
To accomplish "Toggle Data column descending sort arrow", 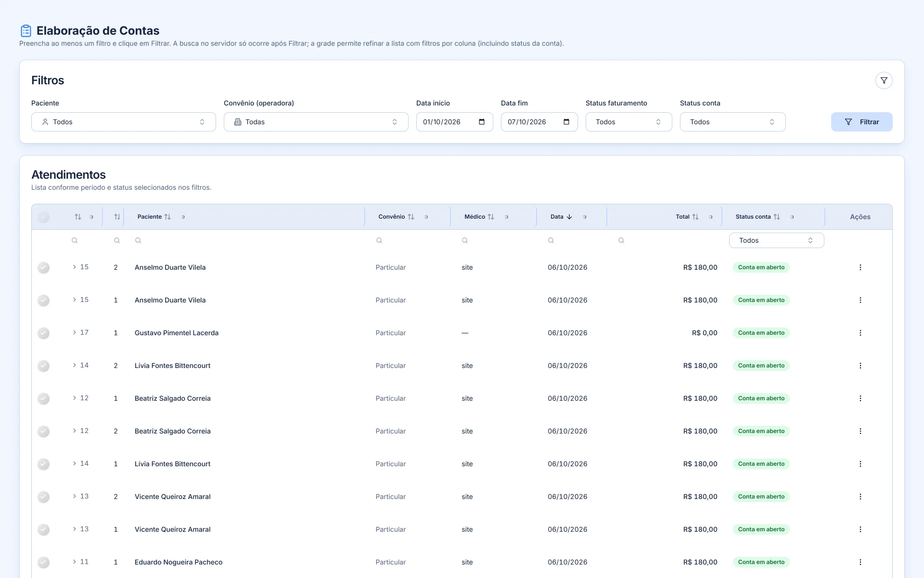I will 569,217.
